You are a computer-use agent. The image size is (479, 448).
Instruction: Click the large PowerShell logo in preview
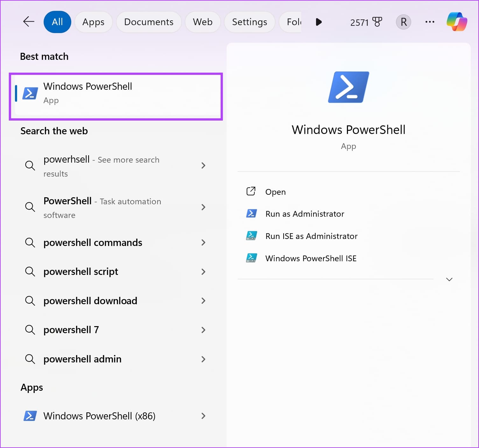point(349,87)
